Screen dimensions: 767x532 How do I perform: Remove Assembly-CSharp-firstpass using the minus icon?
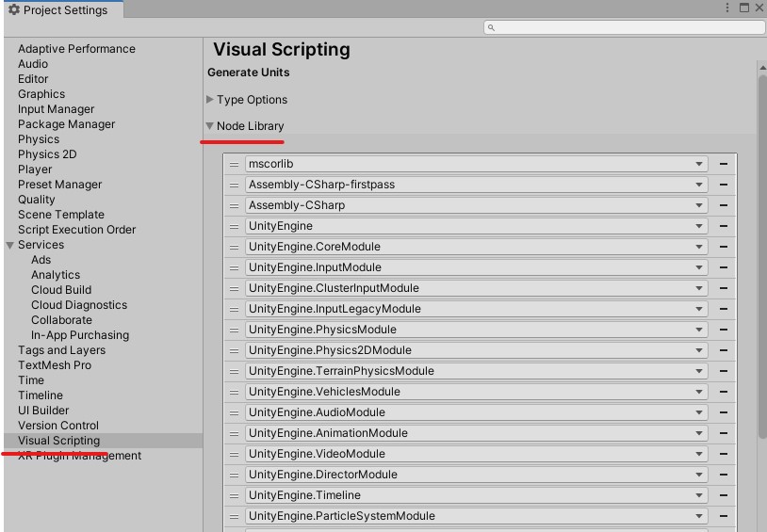coord(723,185)
